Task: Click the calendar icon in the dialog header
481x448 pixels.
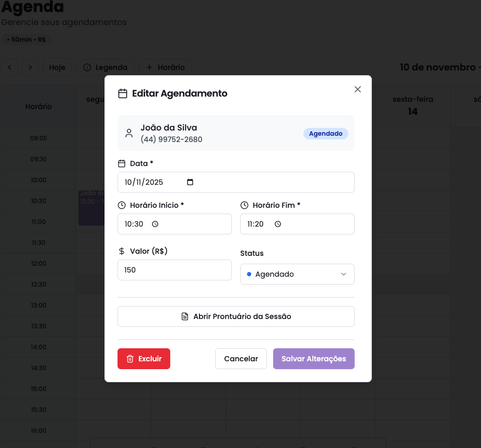Action: 124,93
